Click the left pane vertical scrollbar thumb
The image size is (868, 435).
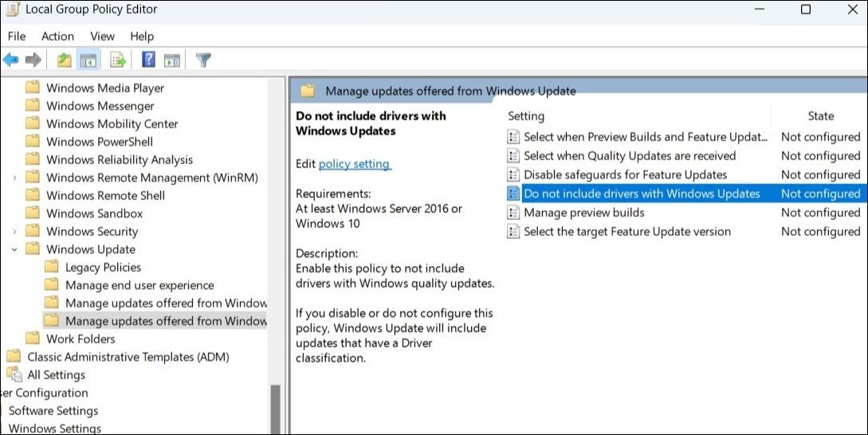276,410
